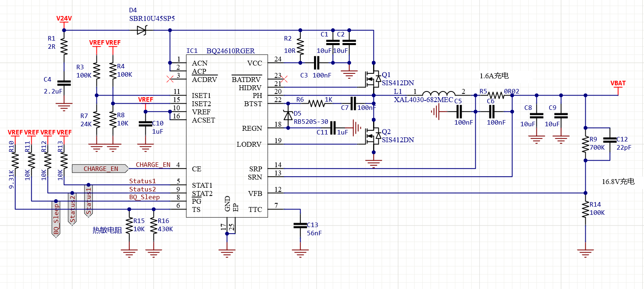
Task: Select the vertical Status2 net port
Action: pos(72,209)
